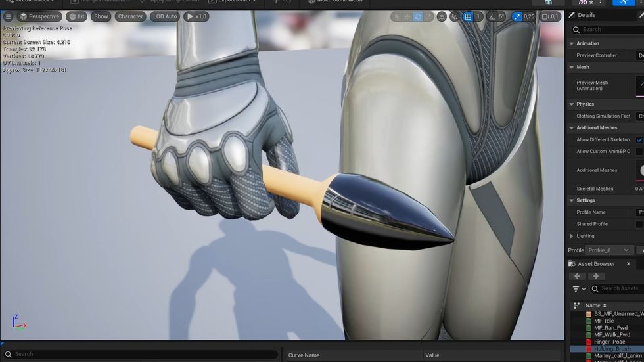Click the asset tree column icon
The width and height of the screenshot is (644, 362).
[x=577, y=305]
